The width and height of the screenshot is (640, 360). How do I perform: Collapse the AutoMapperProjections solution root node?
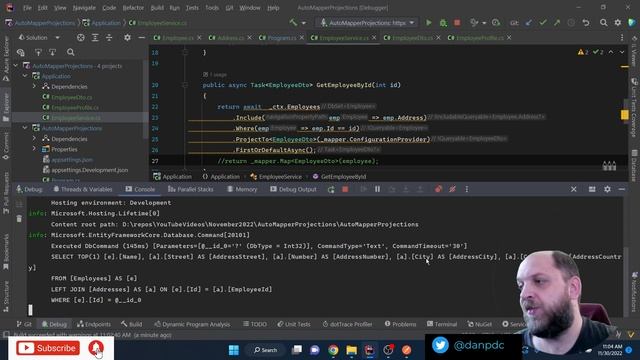coord(16,65)
